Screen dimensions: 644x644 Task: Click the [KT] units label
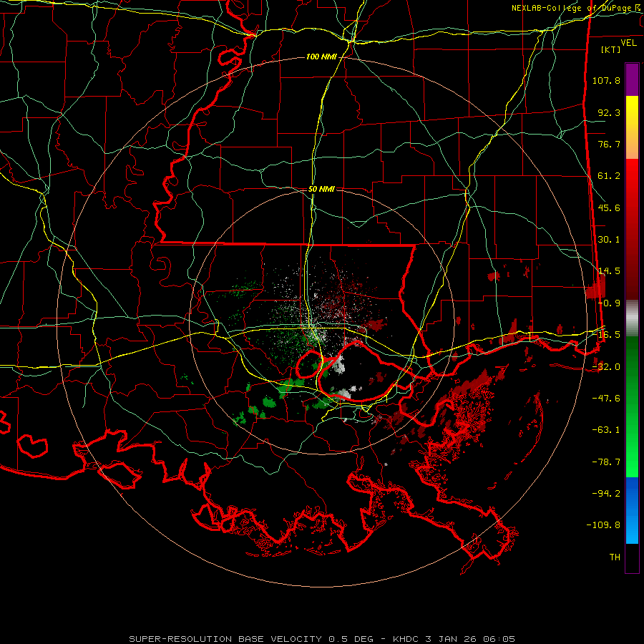(611, 49)
